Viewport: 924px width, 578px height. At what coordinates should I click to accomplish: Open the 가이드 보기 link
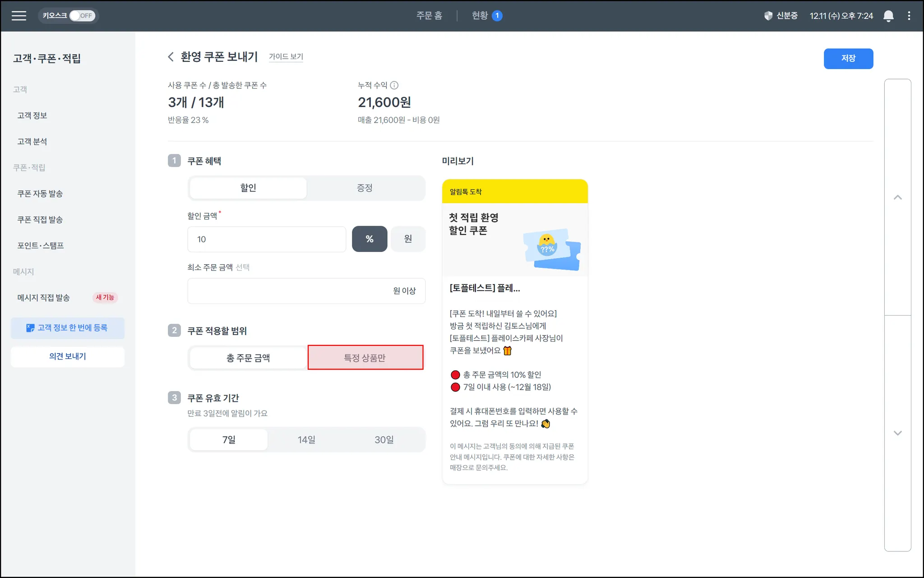pos(286,57)
